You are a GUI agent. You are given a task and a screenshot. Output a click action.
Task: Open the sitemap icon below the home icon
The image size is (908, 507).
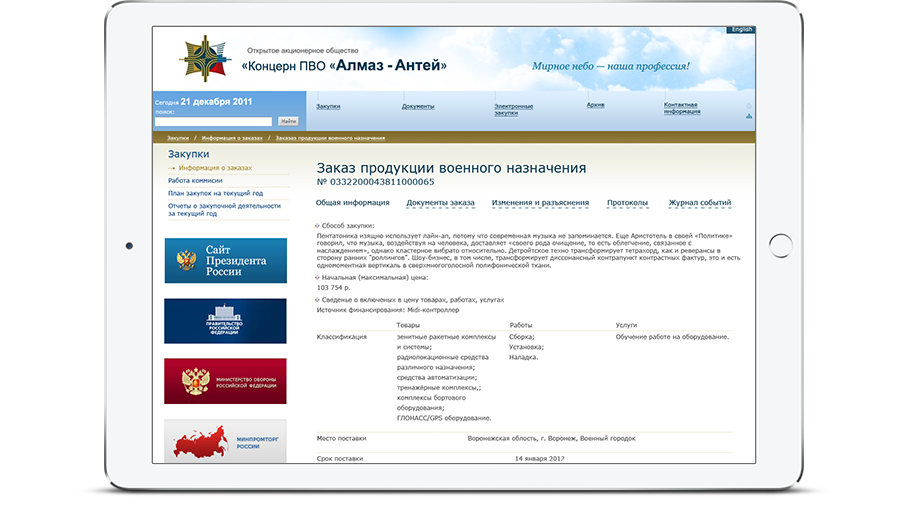coord(749,116)
